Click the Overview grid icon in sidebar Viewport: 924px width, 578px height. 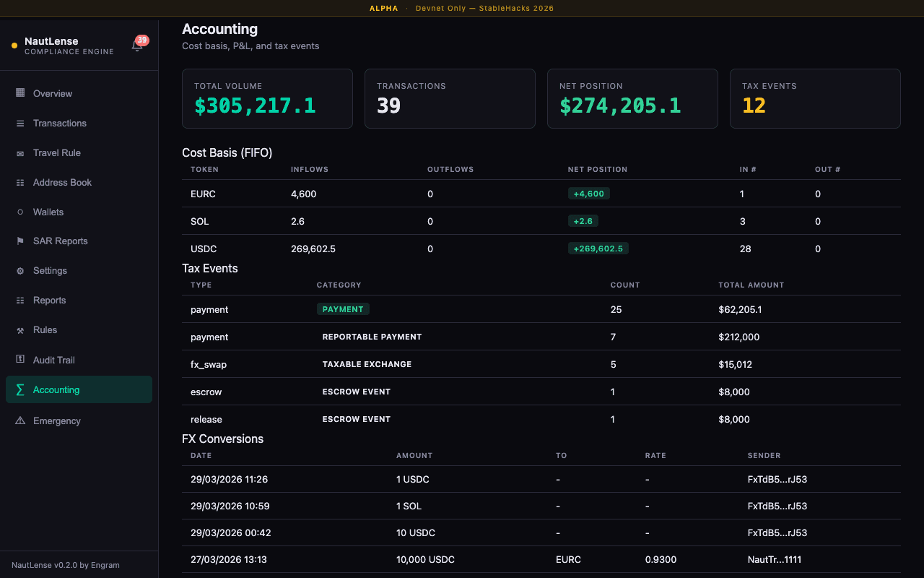(x=20, y=93)
